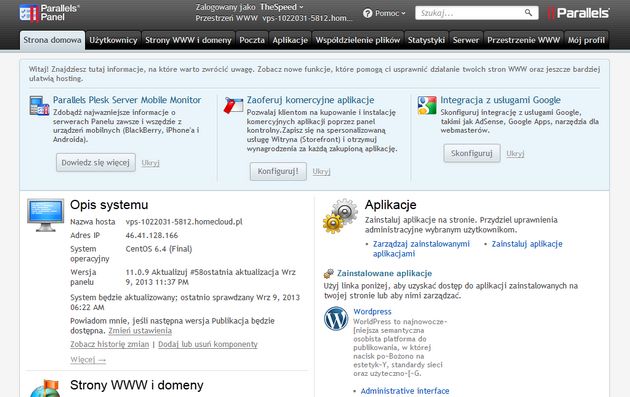
Task: Click the search magnifier icon
Action: (528, 13)
